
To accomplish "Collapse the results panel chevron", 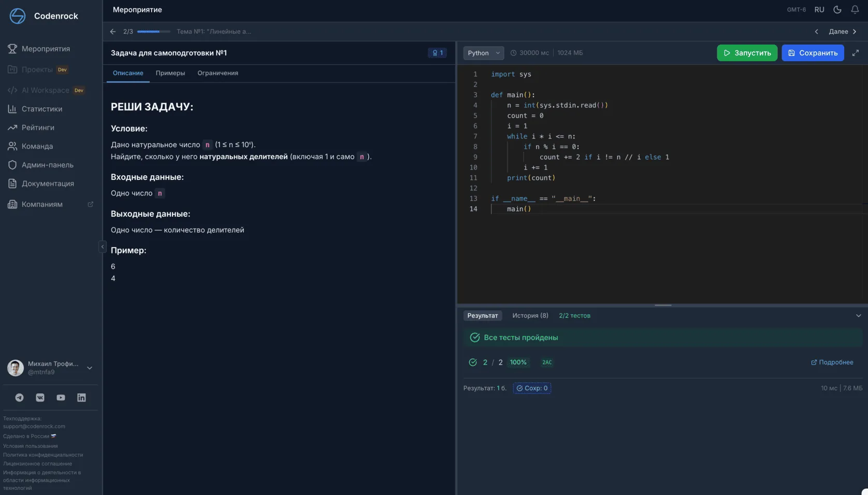I will click(x=858, y=316).
